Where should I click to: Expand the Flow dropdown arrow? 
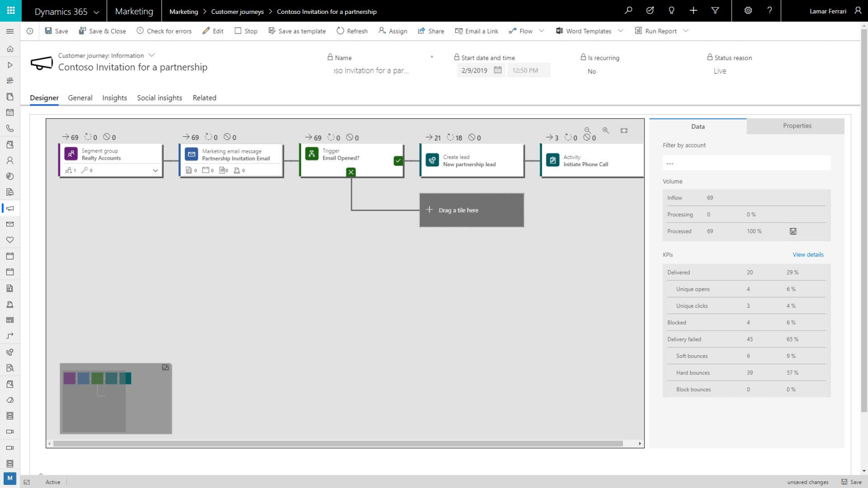(542, 31)
